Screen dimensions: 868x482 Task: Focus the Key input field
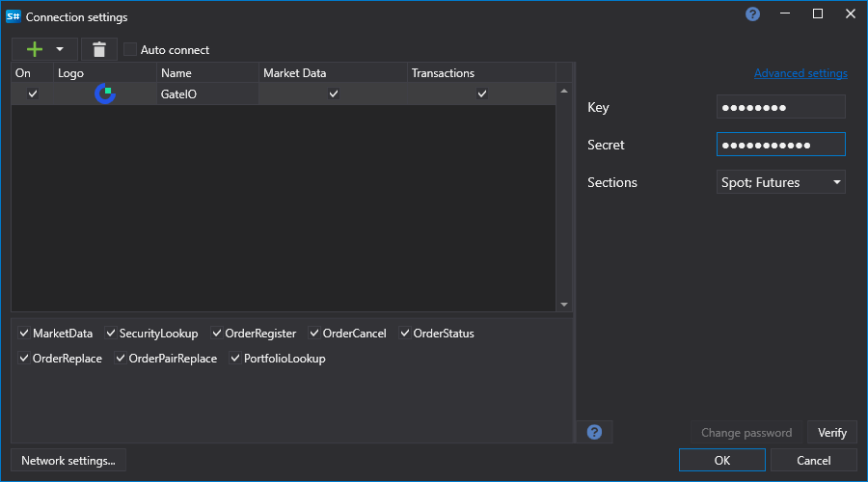[x=780, y=107]
